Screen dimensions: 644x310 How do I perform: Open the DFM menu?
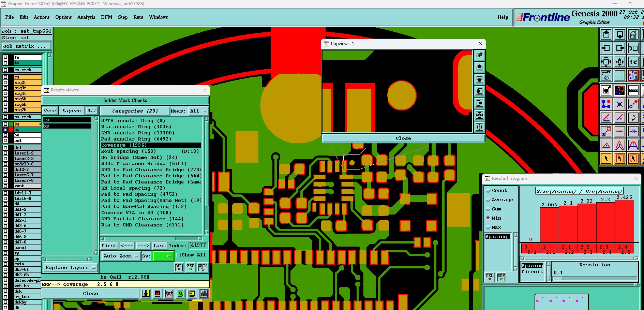click(x=107, y=17)
